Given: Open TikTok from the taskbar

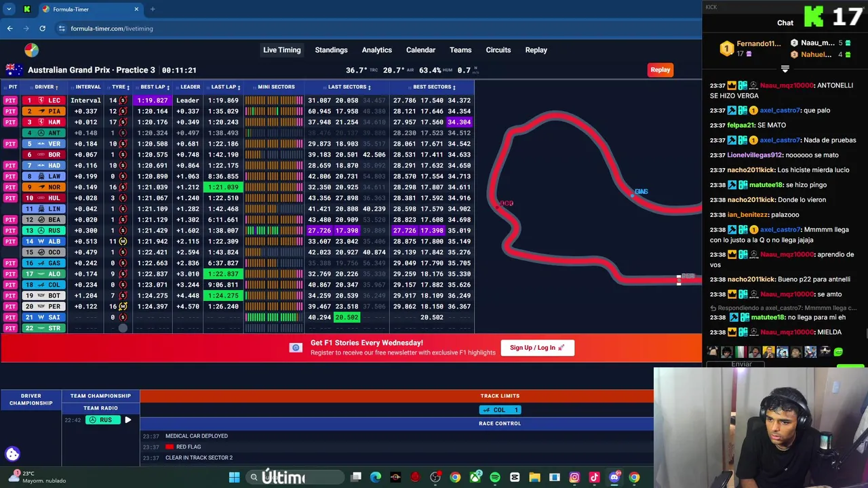Looking at the screenshot, I should [x=594, y=477].
